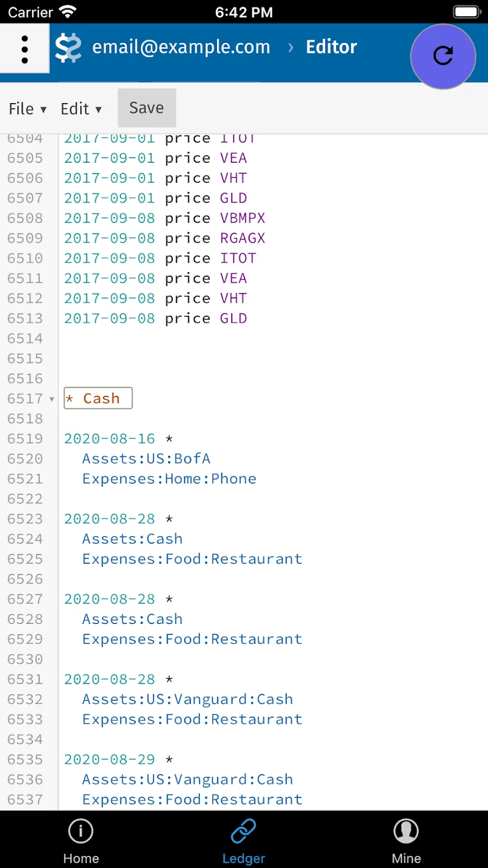Tap the Wi-Fi status icon
The image size is (488, 868).
[x=69, y=11]
